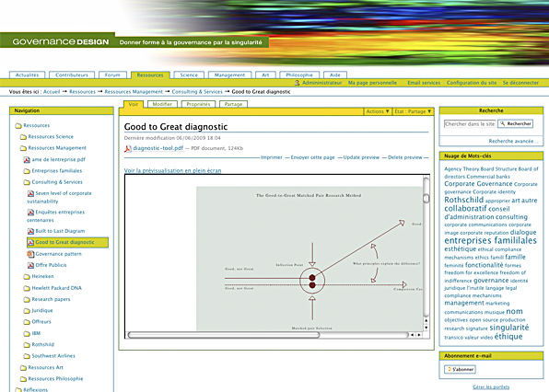Click the Rechercher search button

point(516,124)
